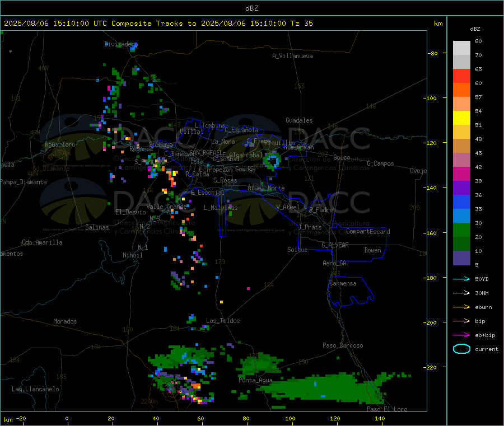Image resolution: width=504 pixels, height=426 pixels.
Task: Click the 'Punta_Agua' map label
Action: click(255, 380)
